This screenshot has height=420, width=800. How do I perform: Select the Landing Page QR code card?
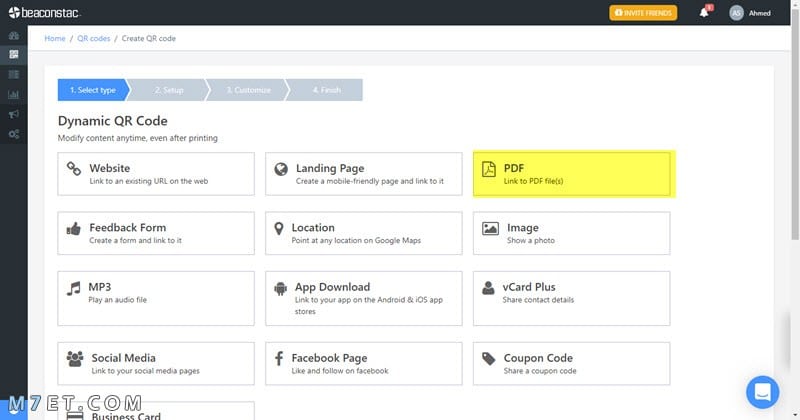click(x=363, y=174)
